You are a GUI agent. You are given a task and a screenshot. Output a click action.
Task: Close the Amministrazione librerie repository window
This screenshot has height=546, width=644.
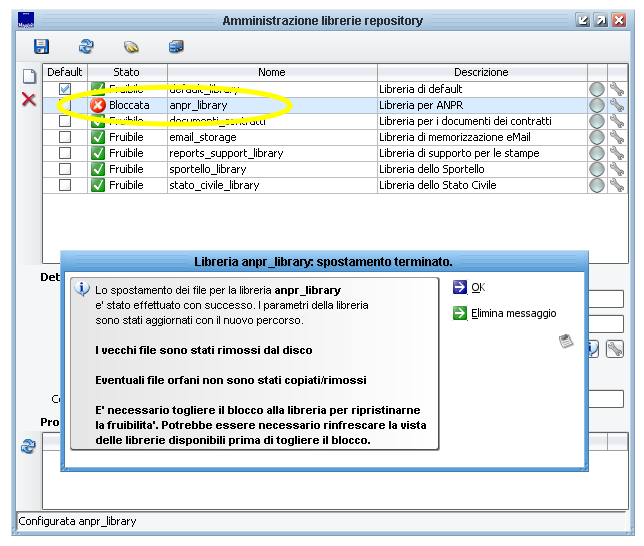pos(619,20)
